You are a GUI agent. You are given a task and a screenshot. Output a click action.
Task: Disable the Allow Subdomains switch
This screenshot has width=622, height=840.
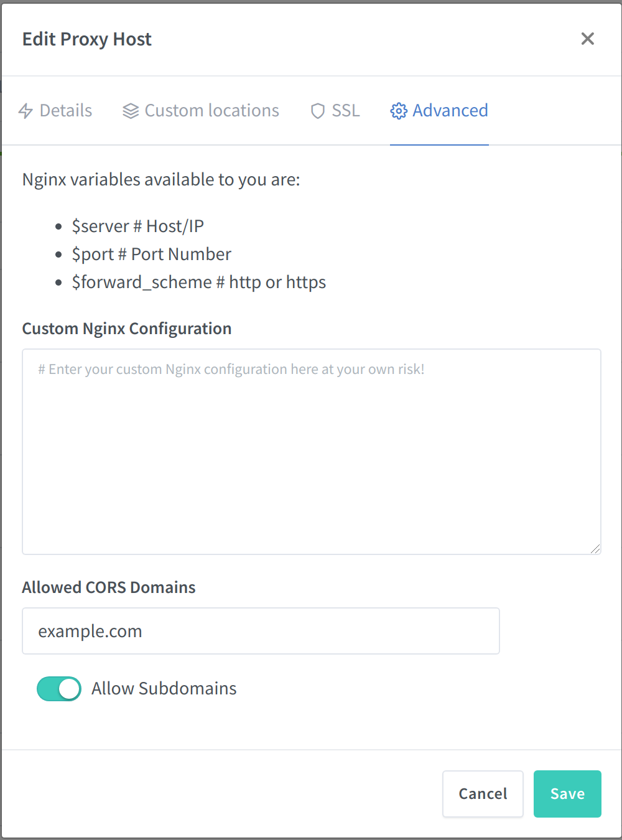(x=59, y=689)
